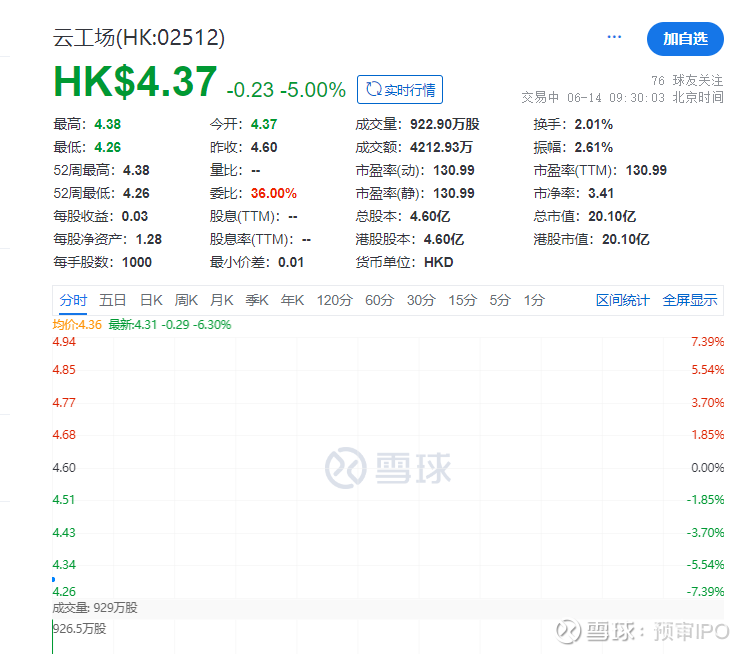Click the 振幅 value 2.61%

coord(594,148)
